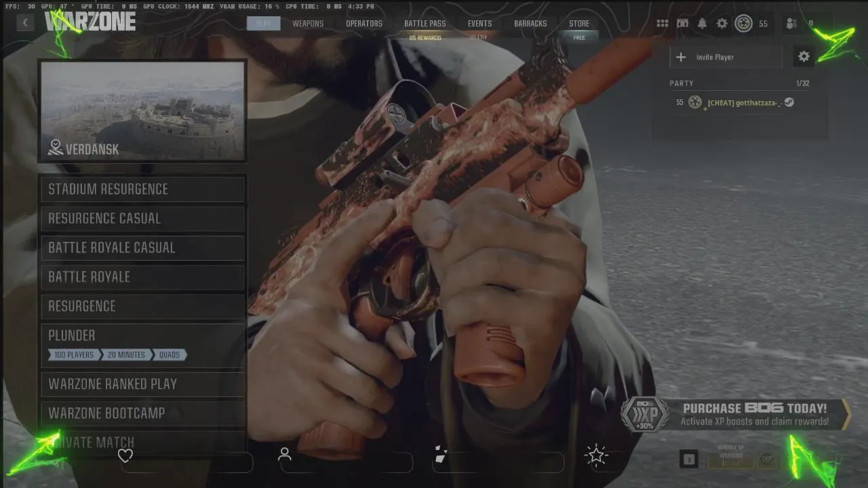Click the BO6 Rewards label under Battle Pass

pyautogui.click(x=425, y=38)
